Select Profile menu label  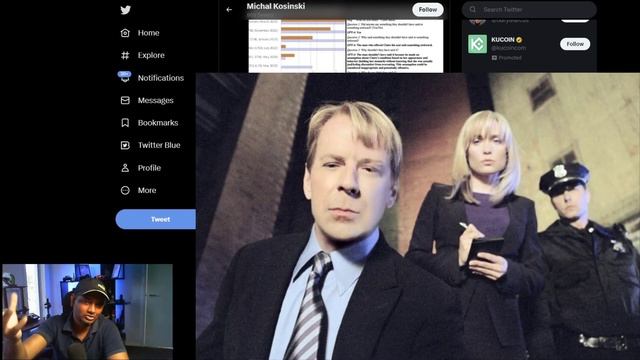[x=149, y=168]
